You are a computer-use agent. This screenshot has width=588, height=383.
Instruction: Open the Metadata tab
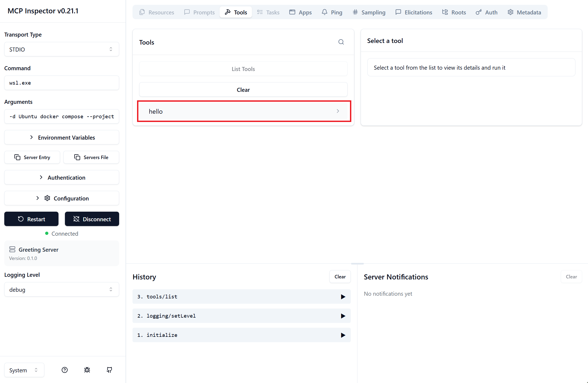524,12
